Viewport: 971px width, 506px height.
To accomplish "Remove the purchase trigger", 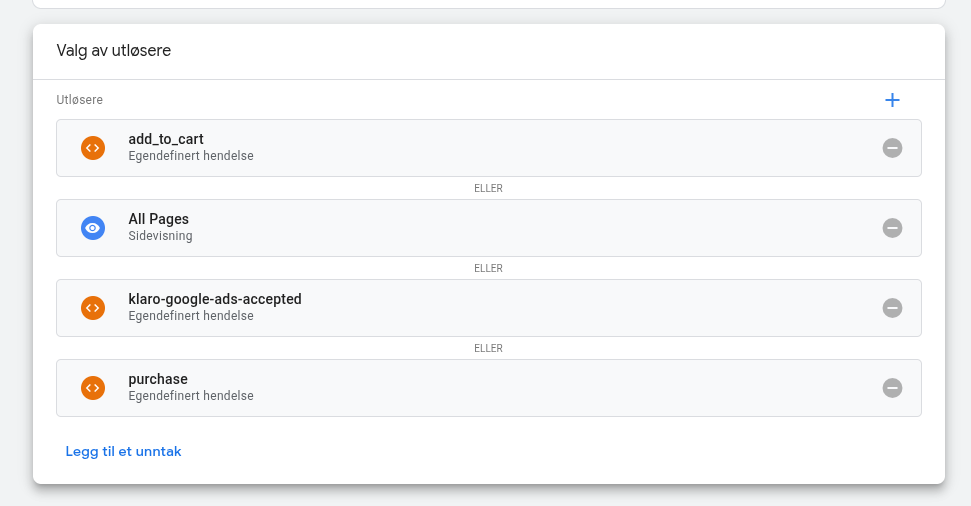I will (x=892, y=388).
